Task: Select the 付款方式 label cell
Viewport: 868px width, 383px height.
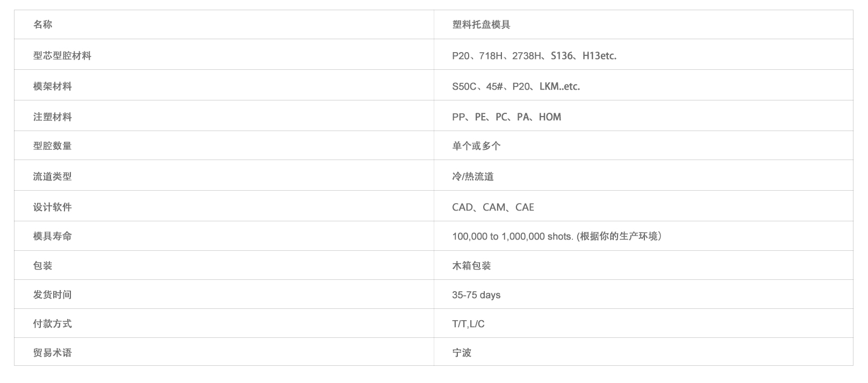Action: [x=53, y=324]
